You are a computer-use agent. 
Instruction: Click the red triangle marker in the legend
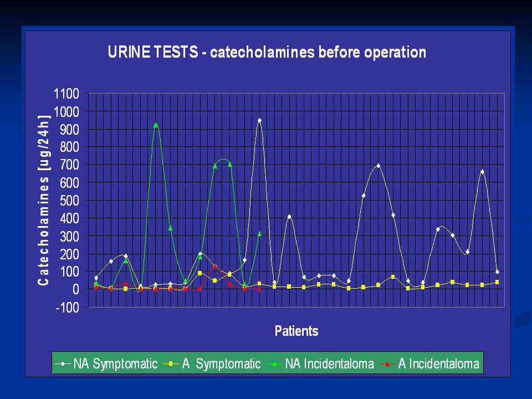387,364
